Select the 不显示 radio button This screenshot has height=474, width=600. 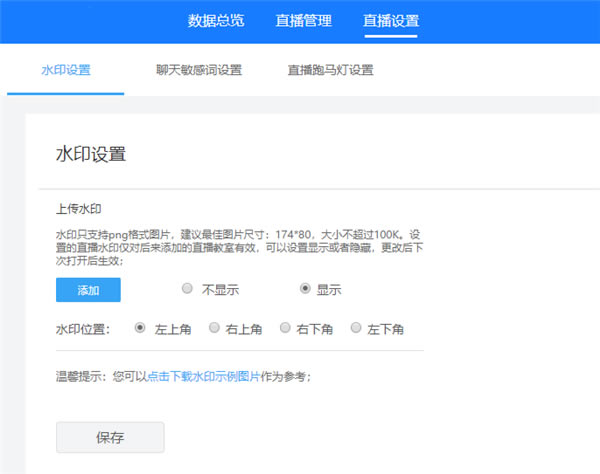(187, 290)
